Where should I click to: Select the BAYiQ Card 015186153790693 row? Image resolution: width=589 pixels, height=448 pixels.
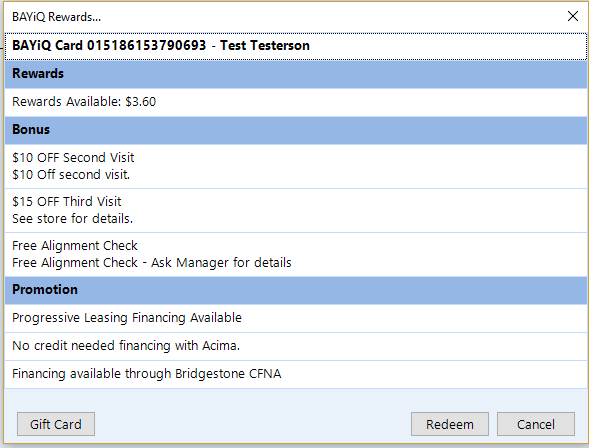[x=296, y=46]
